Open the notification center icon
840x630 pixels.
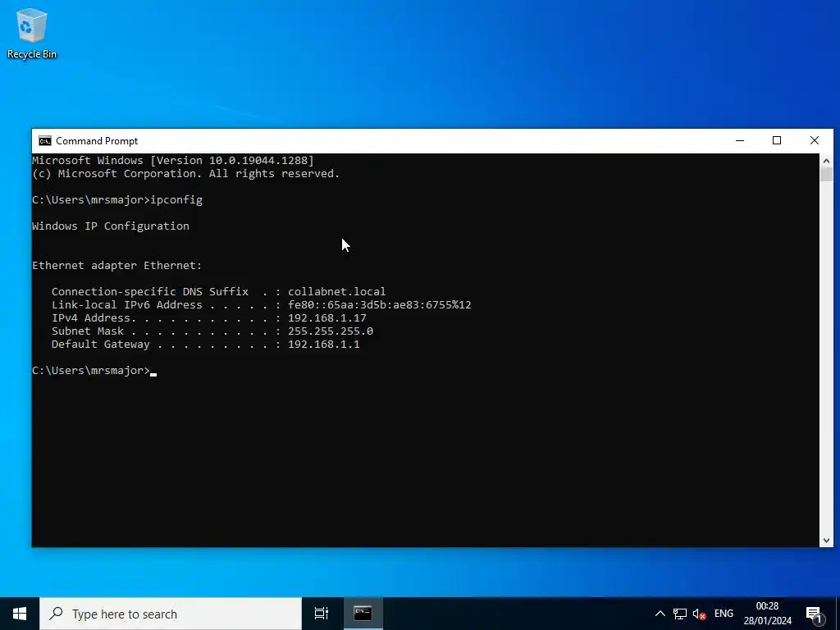[814, 614]
